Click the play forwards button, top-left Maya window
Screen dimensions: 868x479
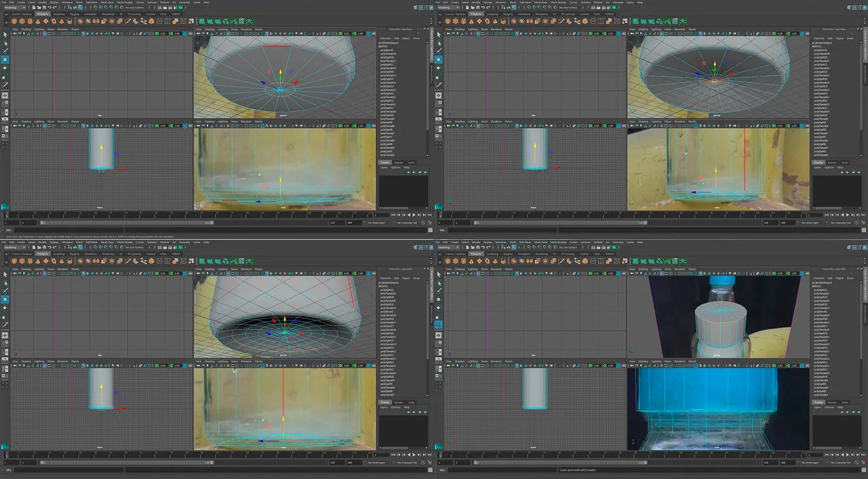click(x=414, y=215)
